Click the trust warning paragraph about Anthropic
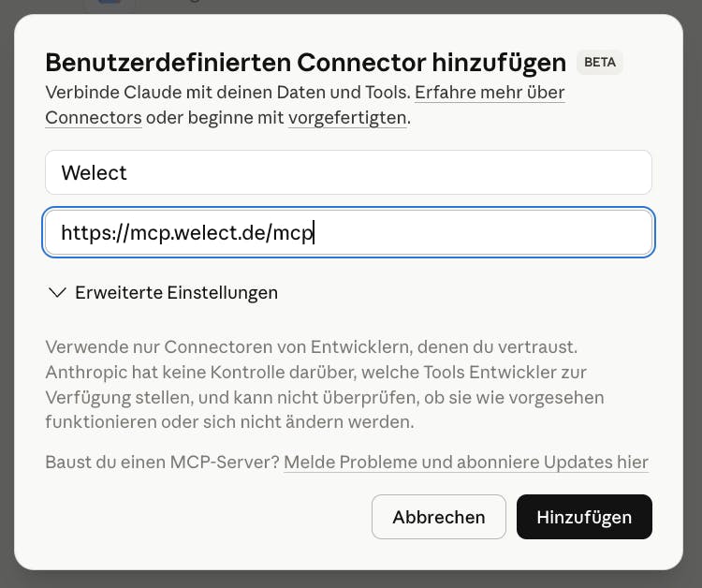Viewport: 702px width, 588px height. pyautogui.click(x=324, y=385)
